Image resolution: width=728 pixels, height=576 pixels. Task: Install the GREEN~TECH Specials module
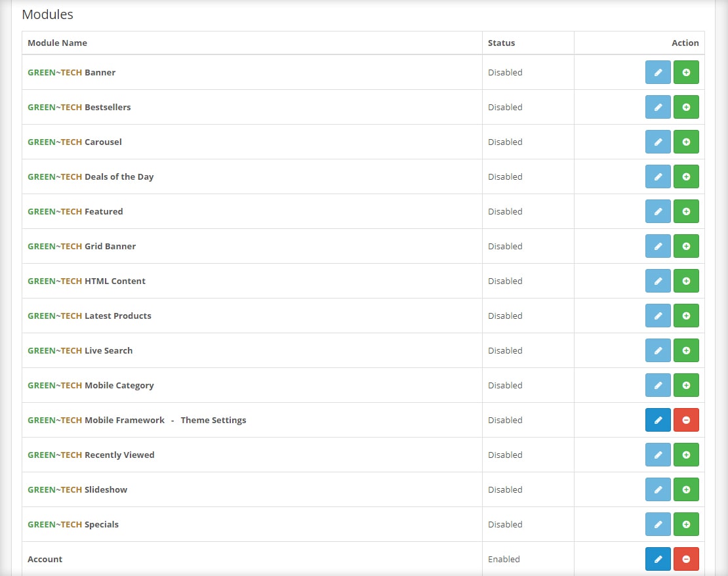[x=686, y=524]
